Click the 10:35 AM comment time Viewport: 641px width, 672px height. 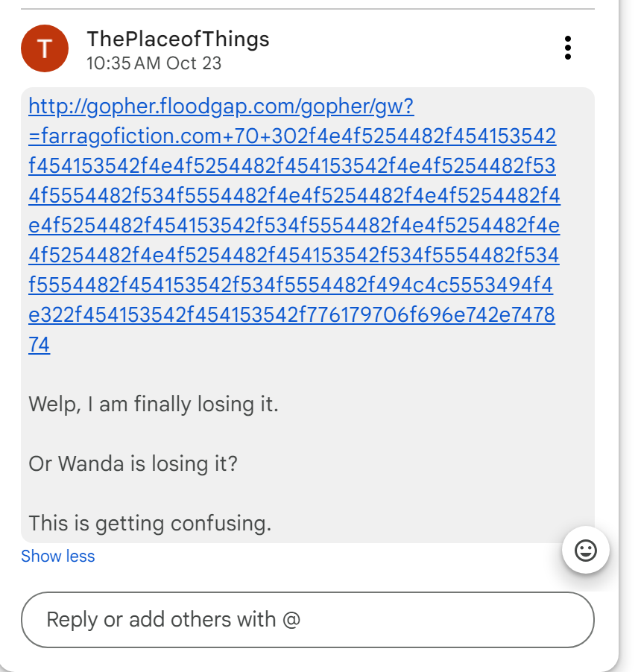[x=123, y=63]
